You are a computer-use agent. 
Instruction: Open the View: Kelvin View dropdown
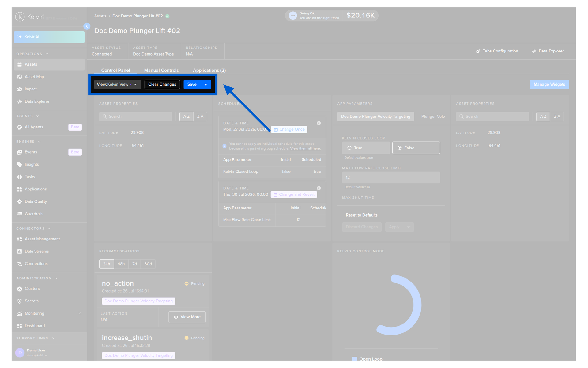coord(117,84)
